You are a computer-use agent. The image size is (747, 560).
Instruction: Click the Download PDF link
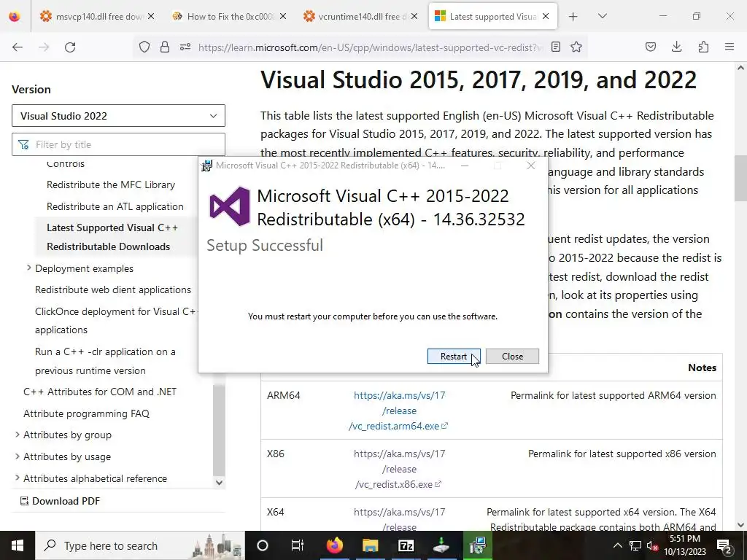(60, 501)
